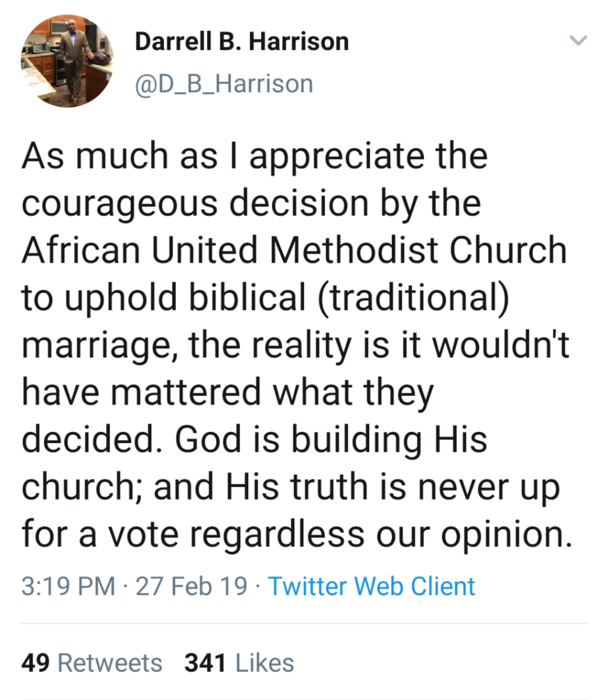Open the Darrell B. Harrison display name
Viewport: 608px width, 700px height.
pyautogui.click(x=242, y=42)
